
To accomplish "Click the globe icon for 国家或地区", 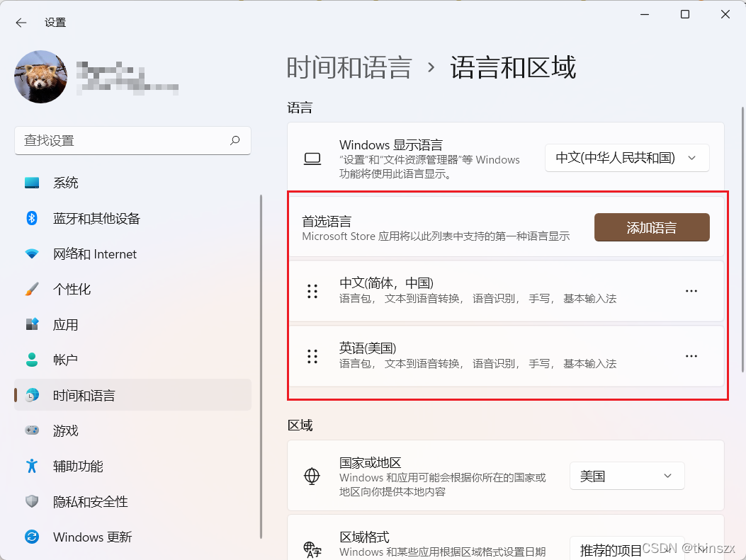I will point(312,476).
